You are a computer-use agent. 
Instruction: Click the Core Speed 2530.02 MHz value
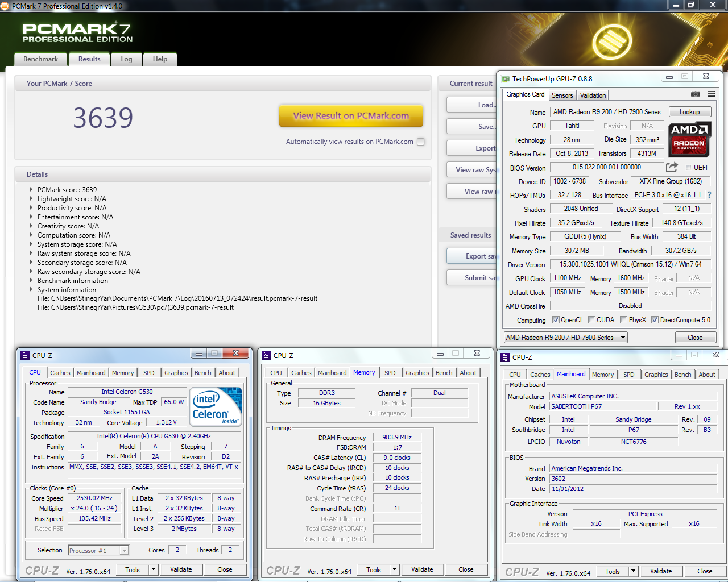(95, 498)
